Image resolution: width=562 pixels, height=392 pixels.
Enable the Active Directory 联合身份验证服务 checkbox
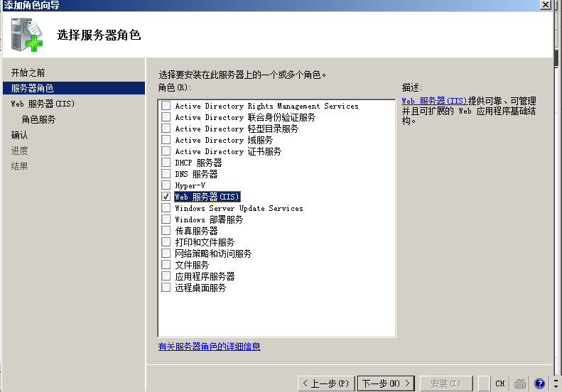tap(166, 116)
